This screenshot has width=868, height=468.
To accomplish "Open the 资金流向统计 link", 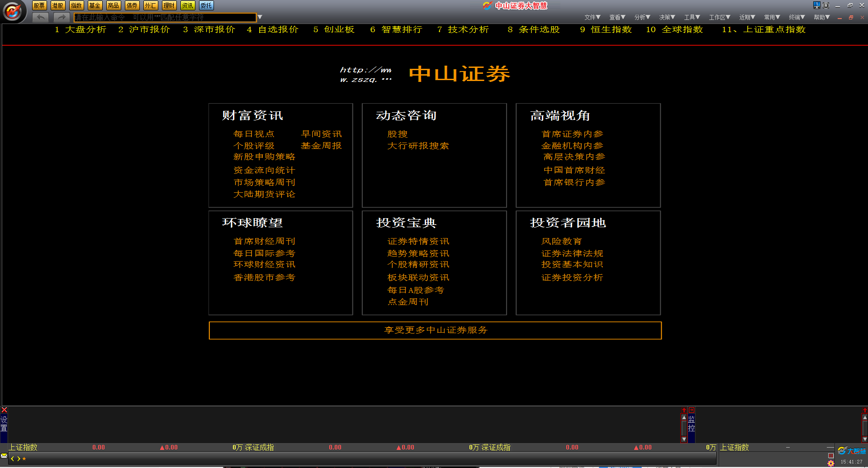I will [x=264, y=170].
